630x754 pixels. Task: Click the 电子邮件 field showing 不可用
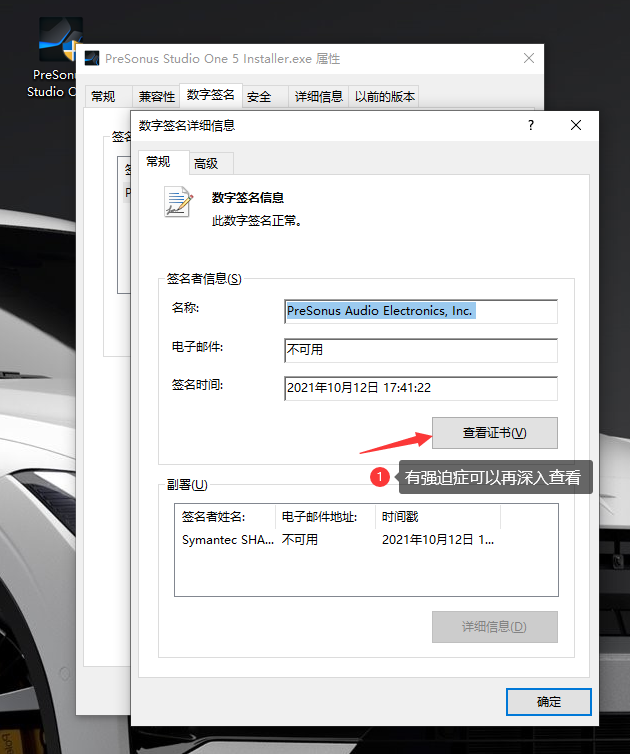[x=421, y=350]
